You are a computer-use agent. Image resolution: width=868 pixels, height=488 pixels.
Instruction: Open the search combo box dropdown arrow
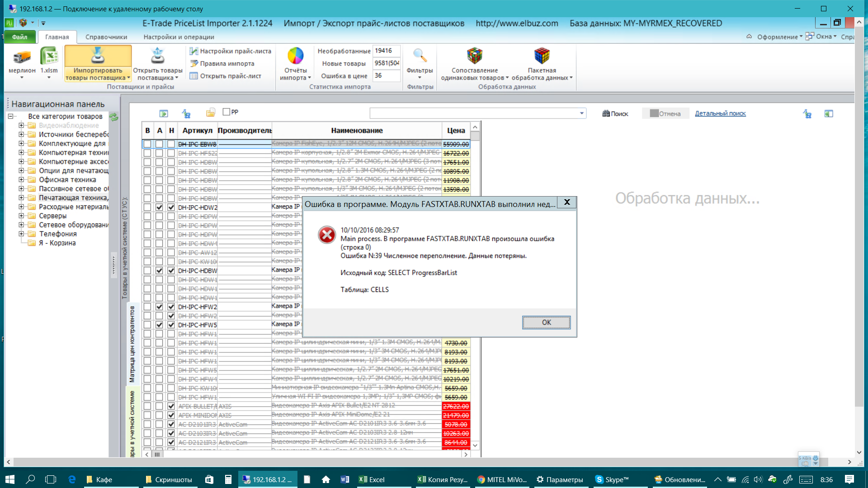click(582, 113)
